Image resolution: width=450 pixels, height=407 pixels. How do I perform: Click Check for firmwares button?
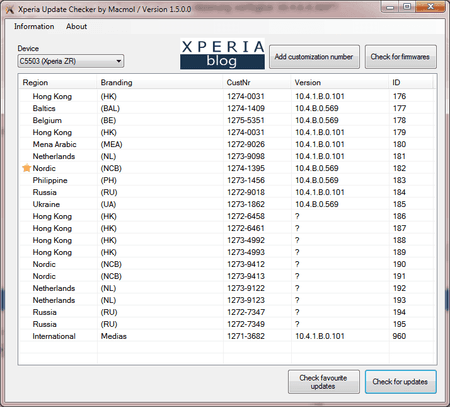[x=400, y=57]
